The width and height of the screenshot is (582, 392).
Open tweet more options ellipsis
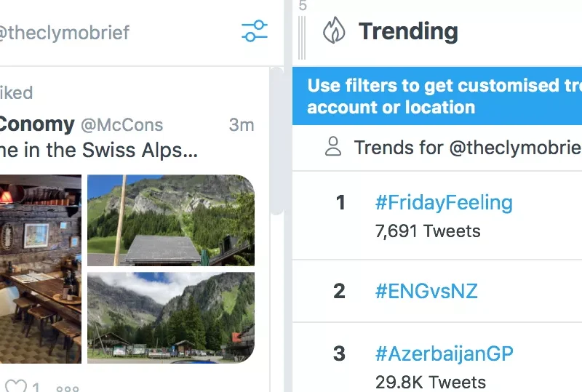tap(68, 388)
